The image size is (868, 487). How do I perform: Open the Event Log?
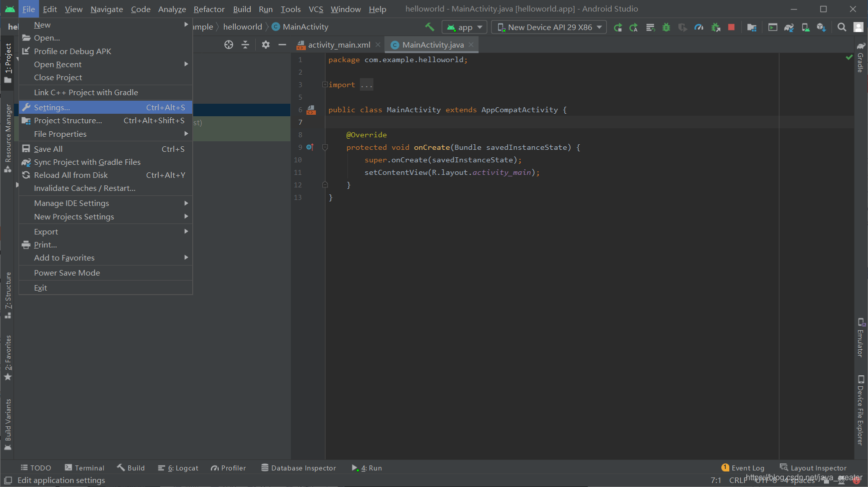click(743, 468)
